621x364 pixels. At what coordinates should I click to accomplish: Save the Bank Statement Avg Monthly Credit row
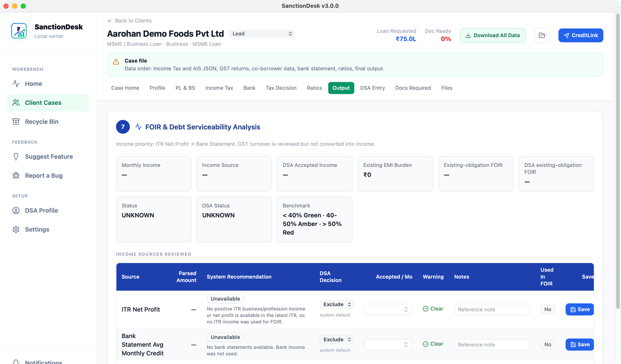[579, 344]
